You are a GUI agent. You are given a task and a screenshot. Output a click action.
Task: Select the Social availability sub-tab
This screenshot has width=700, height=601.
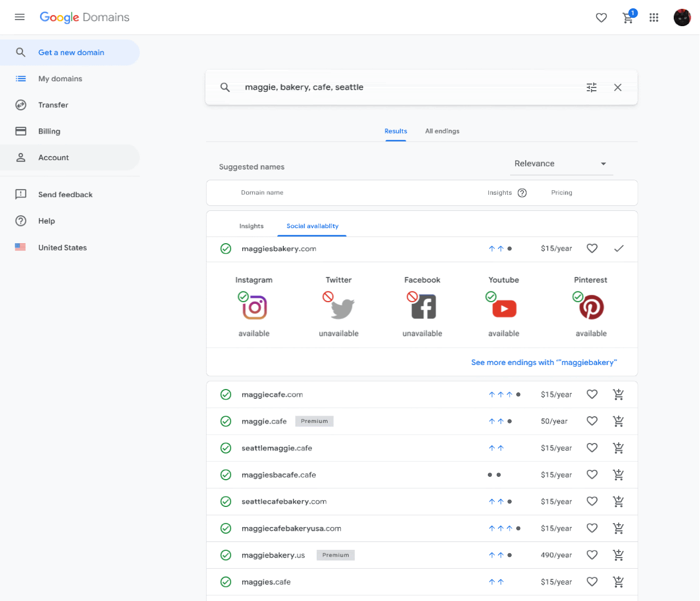coord(312,226)
